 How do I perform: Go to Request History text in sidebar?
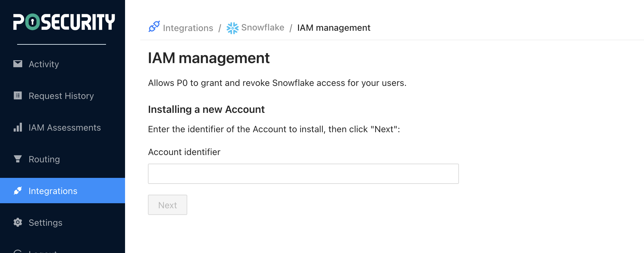tap(61, 96)
